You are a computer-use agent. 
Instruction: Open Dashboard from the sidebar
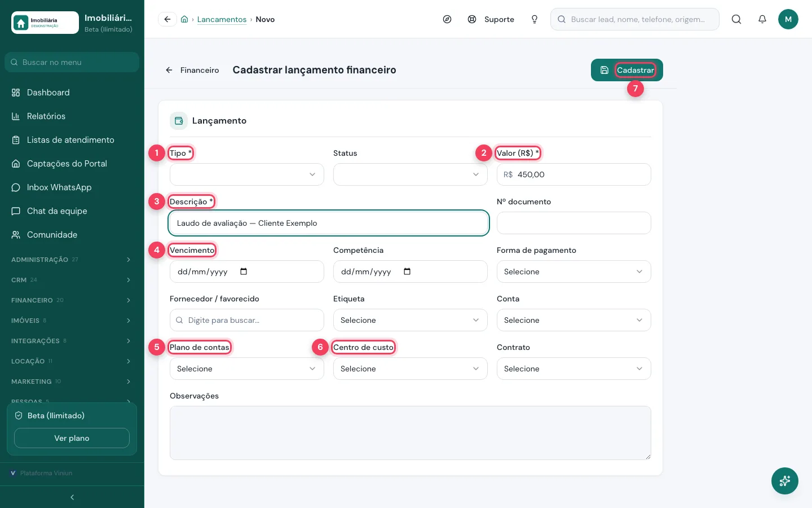click(72, 93)
